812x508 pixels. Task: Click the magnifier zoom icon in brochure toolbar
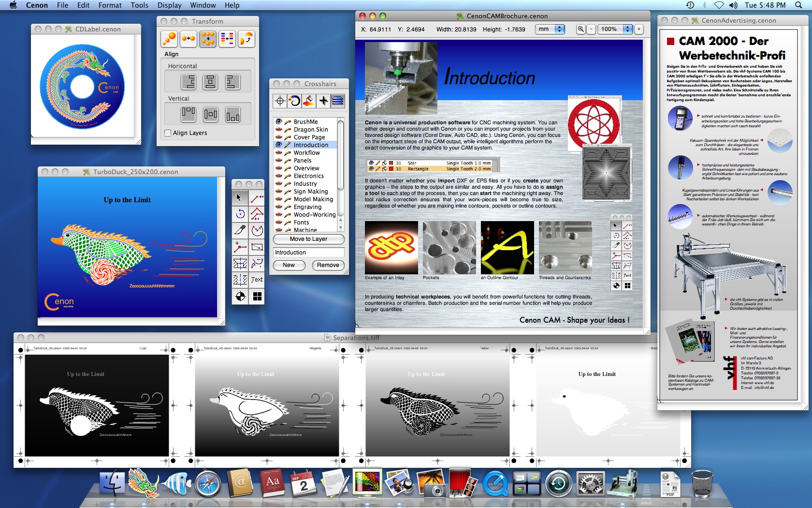(580, 29)
